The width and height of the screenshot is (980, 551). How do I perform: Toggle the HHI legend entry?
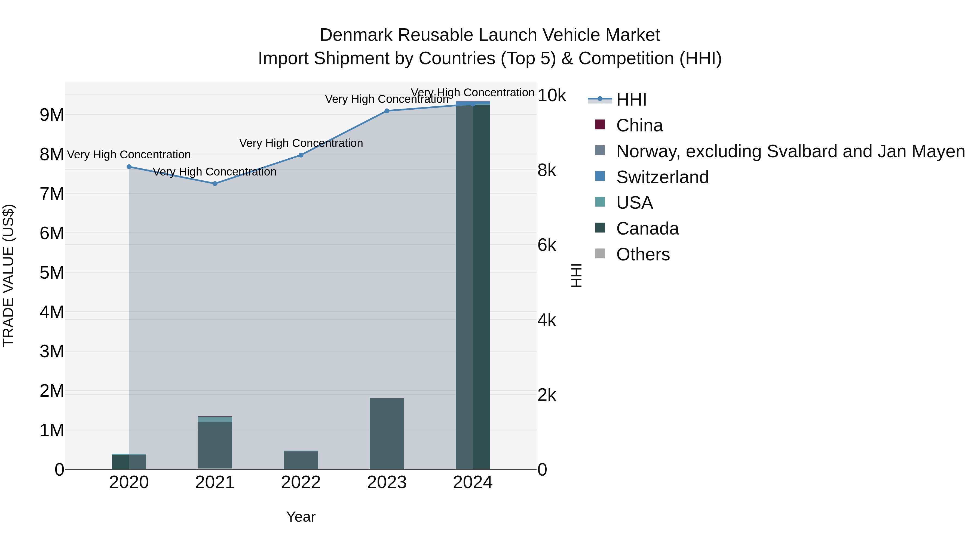tap(617, 100)
